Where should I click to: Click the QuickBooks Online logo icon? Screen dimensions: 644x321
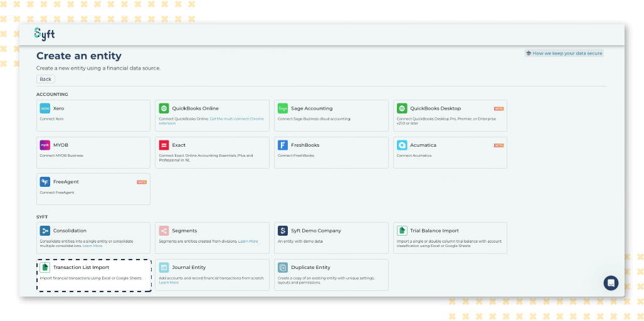coord(164,108)
